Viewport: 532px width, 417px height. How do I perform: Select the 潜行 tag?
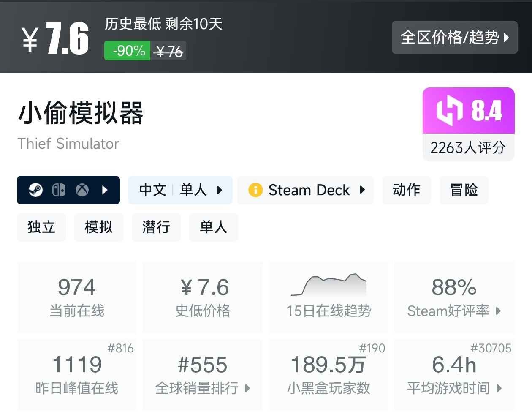coord(156,227)
